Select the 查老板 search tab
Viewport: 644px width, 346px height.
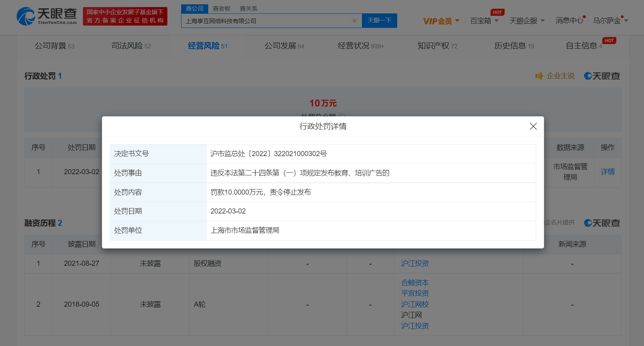pyautogui.click(x=222, y=8)
